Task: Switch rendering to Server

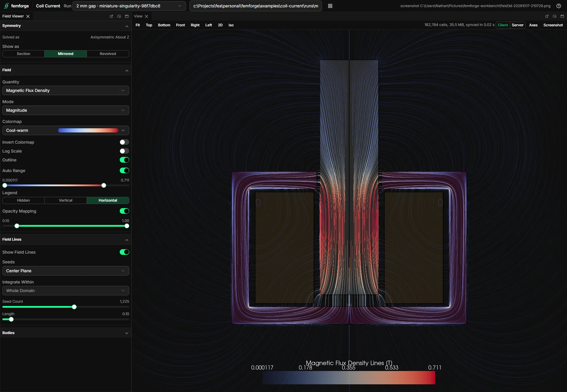Action: pyautogui.click(x=518, y=25)
